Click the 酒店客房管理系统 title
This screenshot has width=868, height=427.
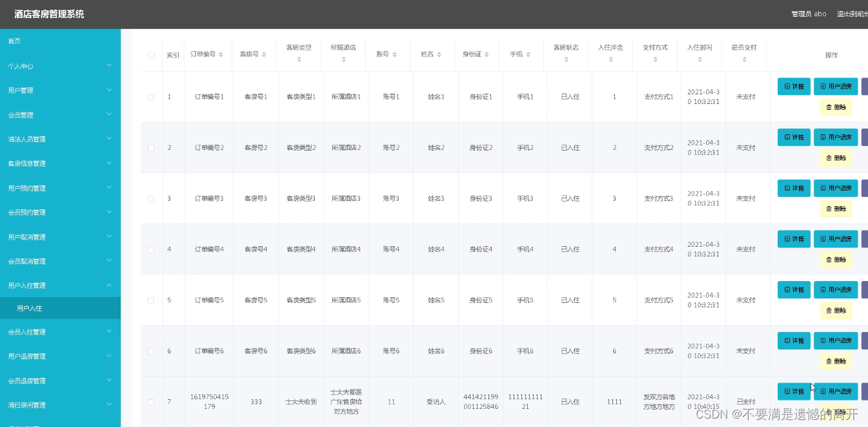[x=49, y=14]
